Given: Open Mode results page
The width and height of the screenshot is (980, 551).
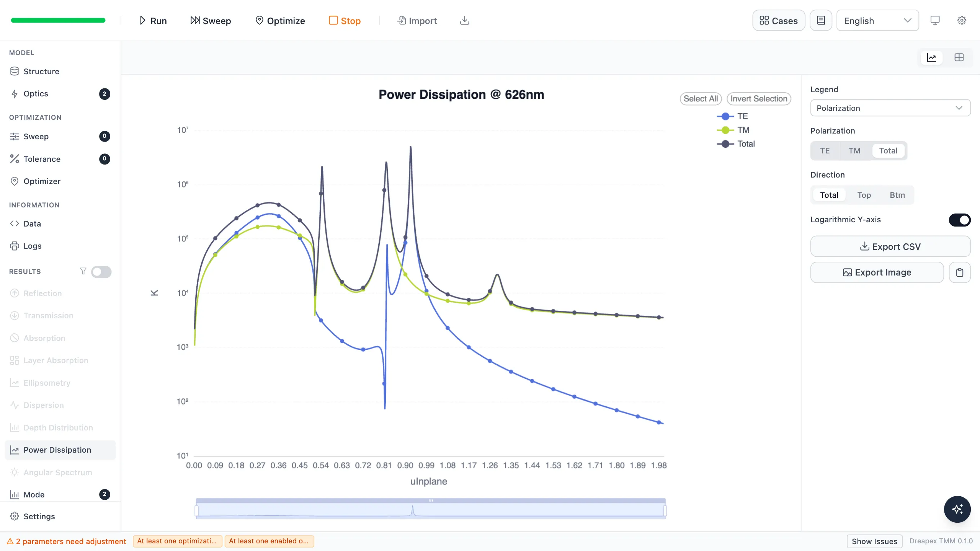Looking at the screenshot, I should (60, 494).
